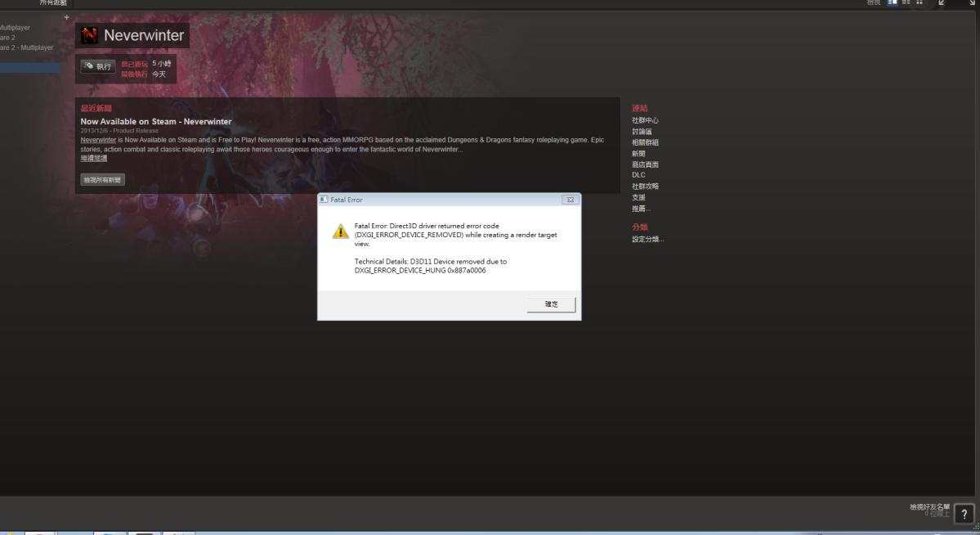The width and height of the screenshot is (980, 535).
Task: Switch library to list view mode
Action: coord(904,2)
